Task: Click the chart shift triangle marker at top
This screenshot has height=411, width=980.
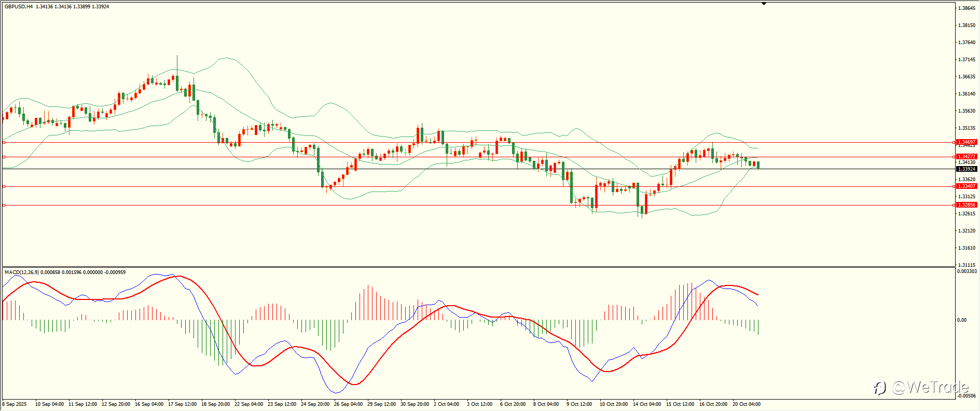Action: click(764, 4)
